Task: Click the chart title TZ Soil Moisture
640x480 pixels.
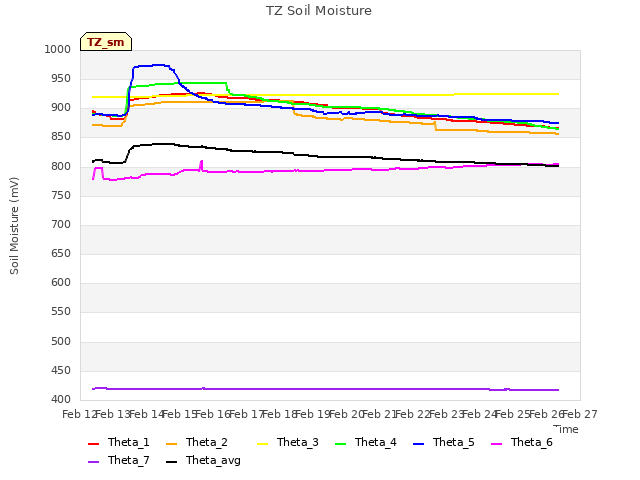Action: tap(319, 11)
